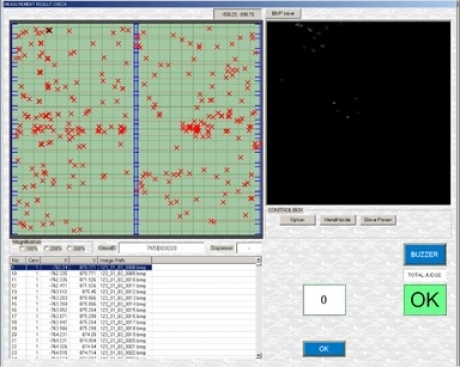Click the X column header
Screen dimensions: 460x367
pos(55,260)
